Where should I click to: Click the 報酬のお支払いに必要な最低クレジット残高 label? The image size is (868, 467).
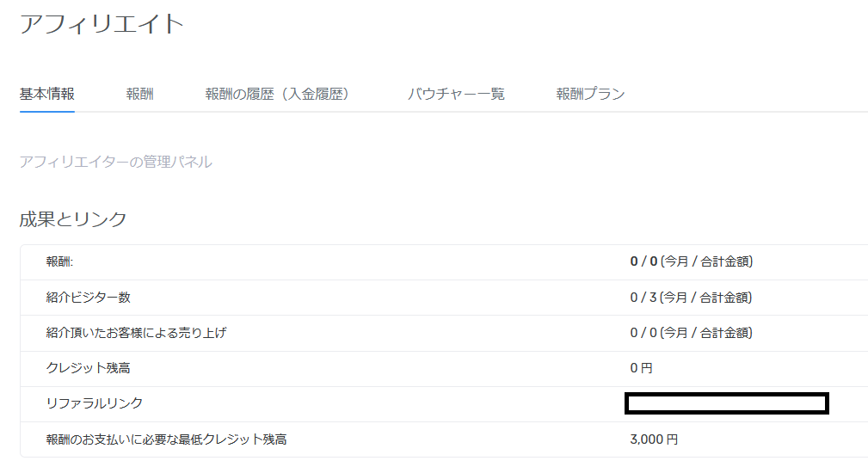[x=166, y=439]
